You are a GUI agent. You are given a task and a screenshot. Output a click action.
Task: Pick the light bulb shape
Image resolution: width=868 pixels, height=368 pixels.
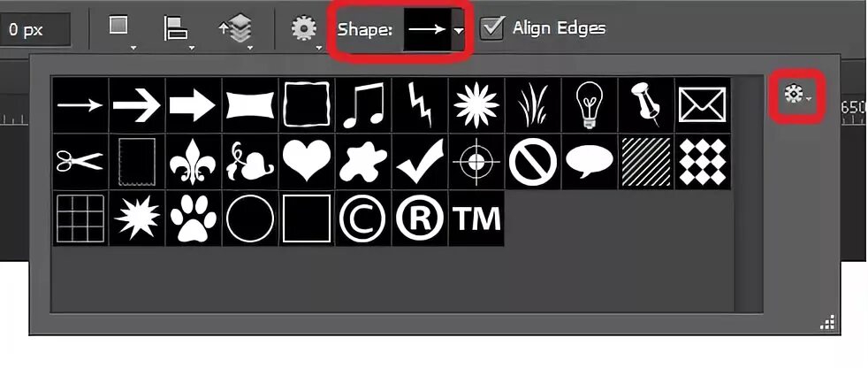point(589,104)
